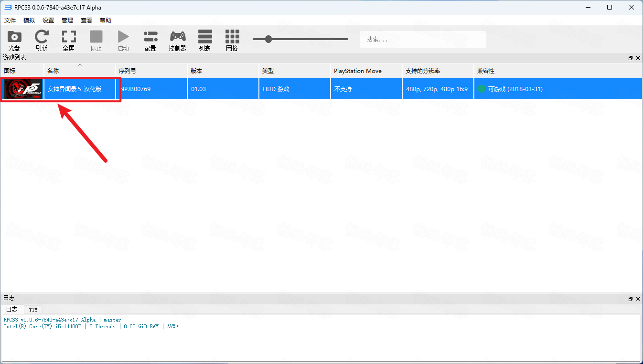Screen dimensions: 643x364
Task: Click the green compatibility status dot
Action: tap(481, 89)
